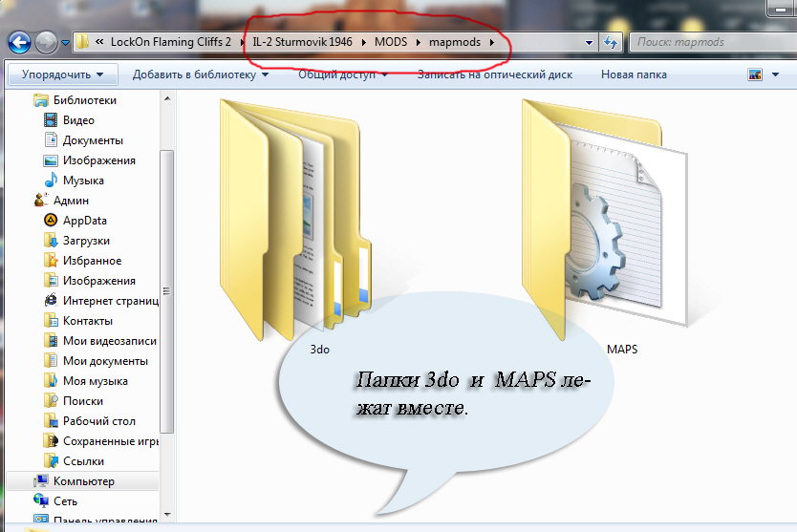This screenshot has width=797, height=532.
Task: Go to the MODS breadcrumb folder
Action: (x=391, y=42)
